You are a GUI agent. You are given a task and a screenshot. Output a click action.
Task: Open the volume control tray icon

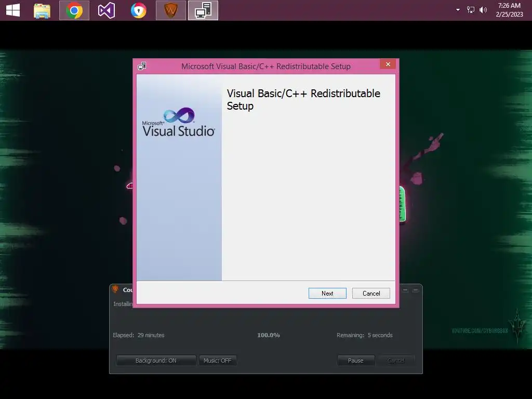click(x=483, y=10)
